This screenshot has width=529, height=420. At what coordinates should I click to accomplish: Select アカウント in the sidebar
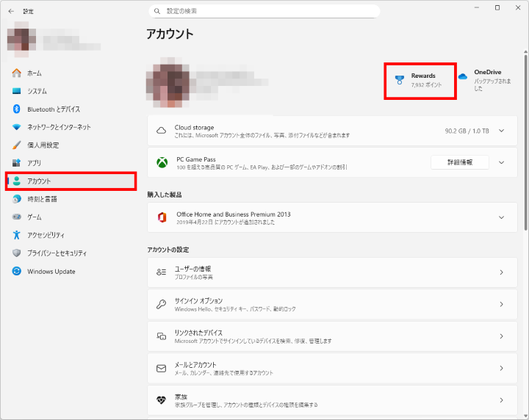click(71, 181)
